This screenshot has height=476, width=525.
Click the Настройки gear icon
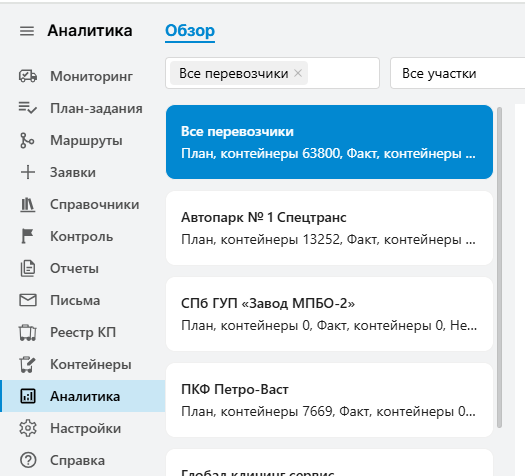tap(28, 428)
